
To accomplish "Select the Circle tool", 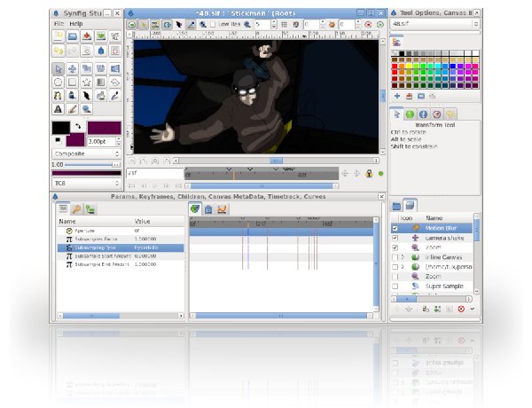I will 58,82.
